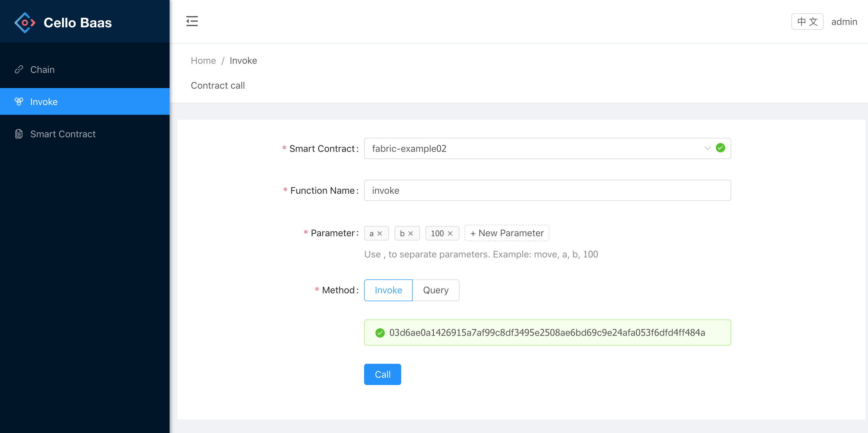
Task: Open the Invoke menu item
Action: coord(84,101)
